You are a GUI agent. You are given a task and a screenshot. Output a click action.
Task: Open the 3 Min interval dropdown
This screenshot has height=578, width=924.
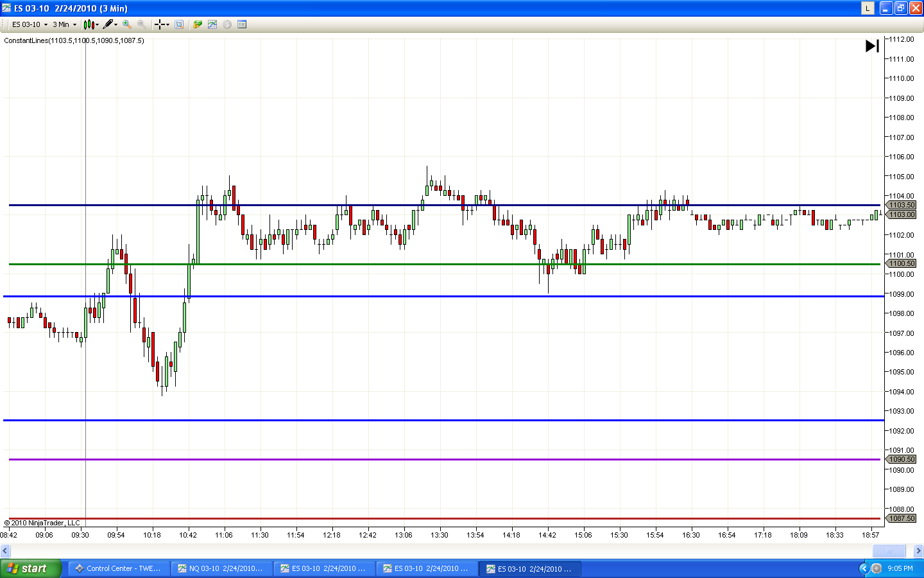[x=64, y=24]
